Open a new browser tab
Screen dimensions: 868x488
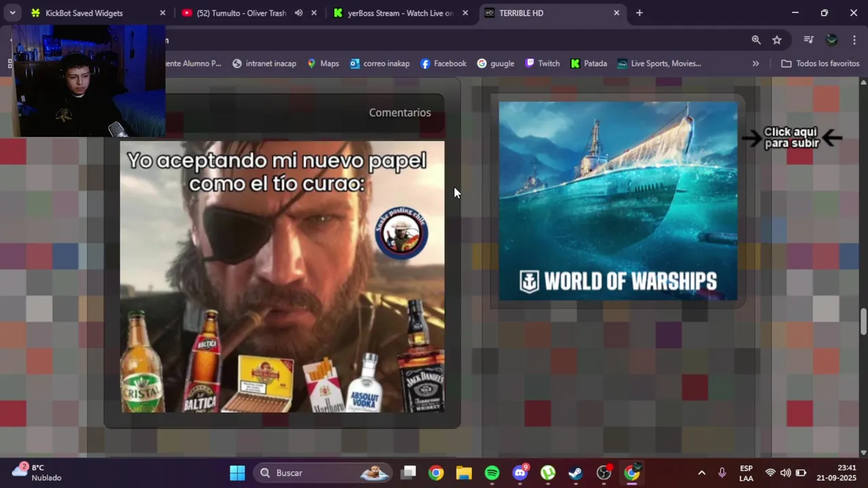pyautogui.click(x=639, y=13)
